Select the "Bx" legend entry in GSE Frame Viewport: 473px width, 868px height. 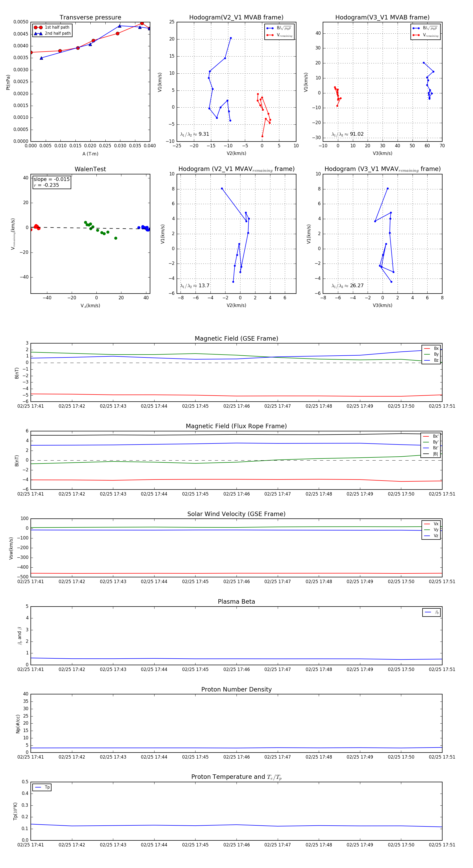(431, 349)
